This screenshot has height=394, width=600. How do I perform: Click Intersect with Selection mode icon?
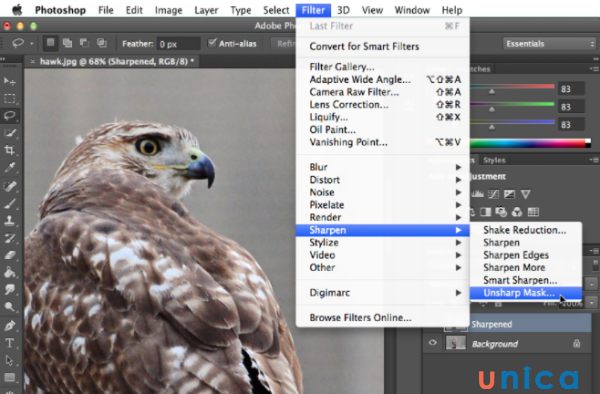pyautogui.click(x=101, y=43)
